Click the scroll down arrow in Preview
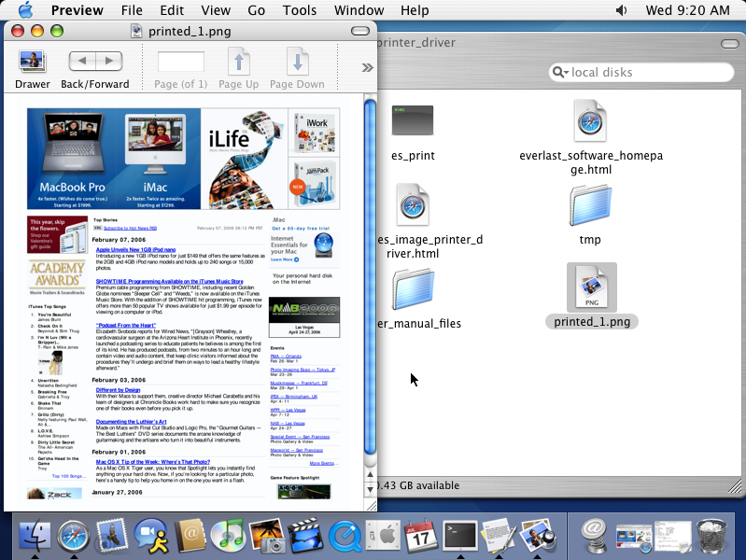The image size is (746, 560). [x=370, y=489]
